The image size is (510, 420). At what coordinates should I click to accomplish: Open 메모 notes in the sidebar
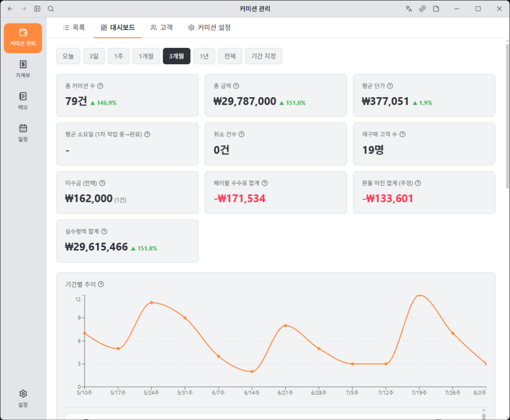coord(23,101)
